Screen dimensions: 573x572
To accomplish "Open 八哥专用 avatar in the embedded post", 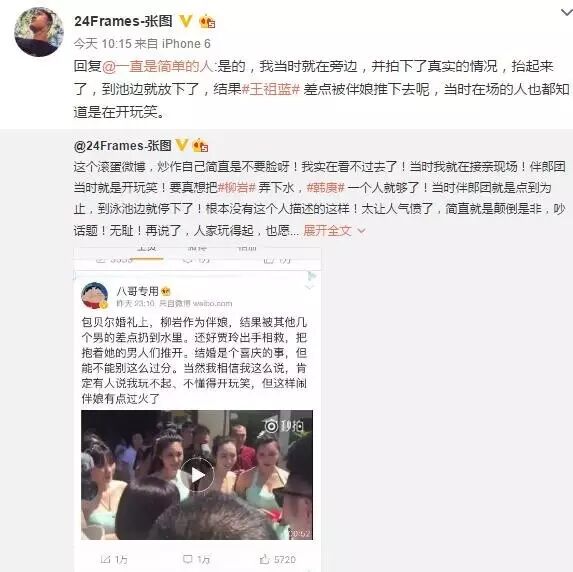I will point(94,296).
